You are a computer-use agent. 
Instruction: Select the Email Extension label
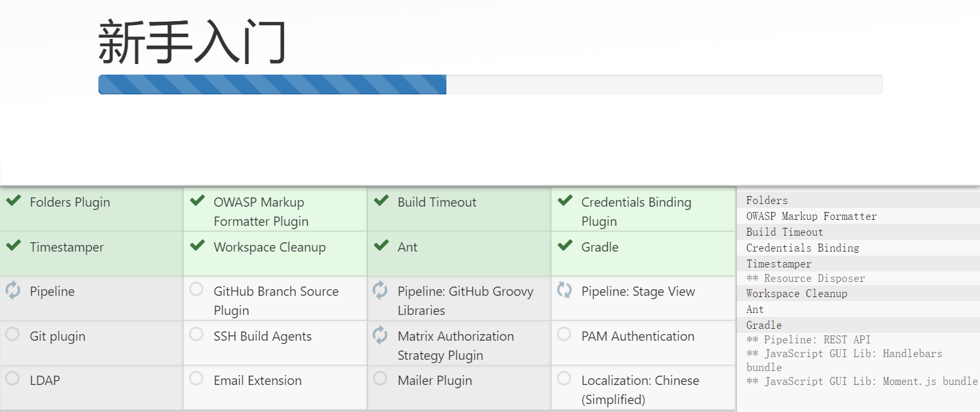coord(258,380)
